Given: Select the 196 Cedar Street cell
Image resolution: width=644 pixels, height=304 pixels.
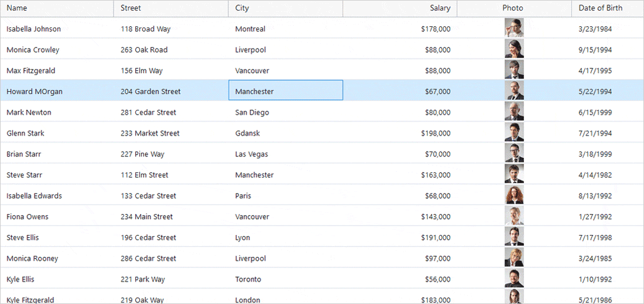Looking at the screenshot, I should tap(148, 237).
